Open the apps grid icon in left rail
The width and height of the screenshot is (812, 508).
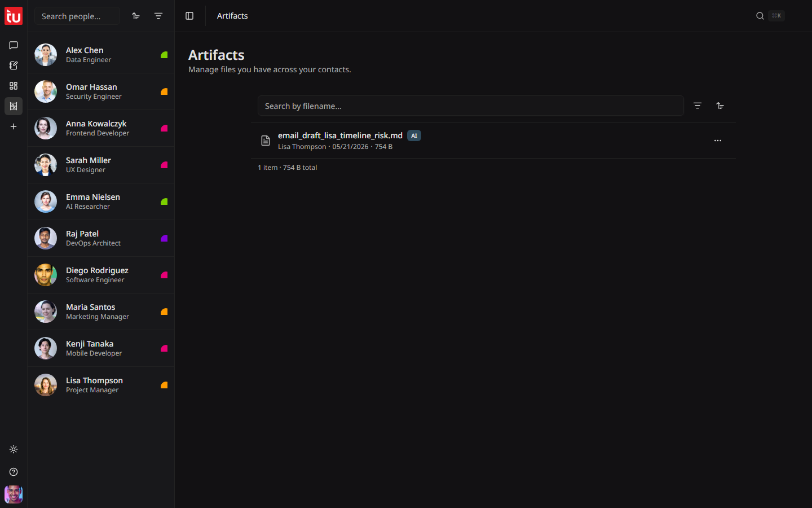(14, 86)
